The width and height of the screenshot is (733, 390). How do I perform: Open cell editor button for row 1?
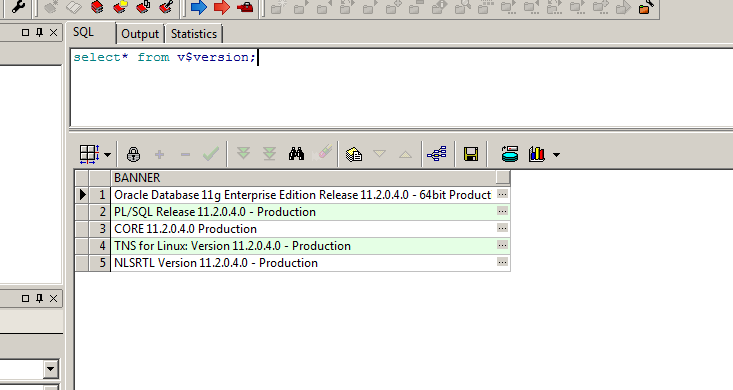pos(502,194)
